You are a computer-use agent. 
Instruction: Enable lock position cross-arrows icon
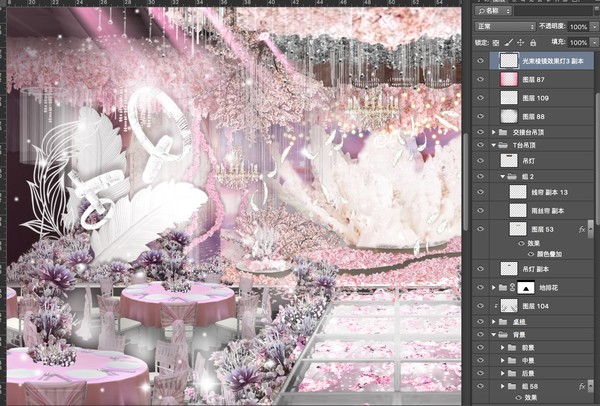coord(520,42)
